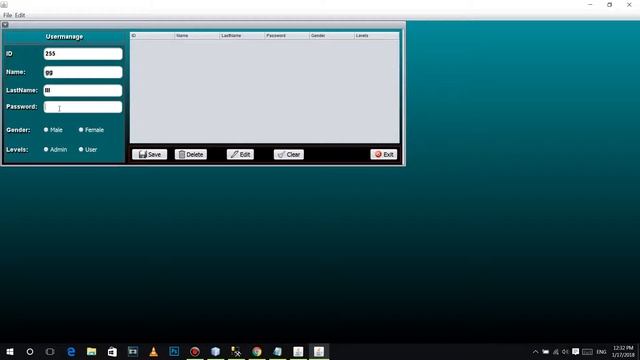Click the Edit button below the table
640x360 pixels.
pyautogui.click(x=240, y=154)
